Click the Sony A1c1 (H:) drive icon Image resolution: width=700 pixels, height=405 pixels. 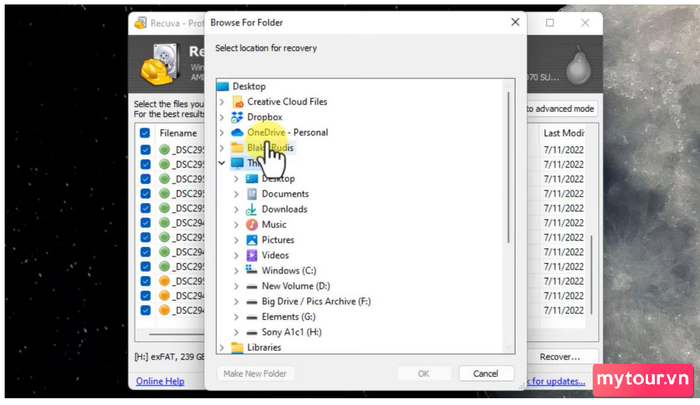(252, 333)
